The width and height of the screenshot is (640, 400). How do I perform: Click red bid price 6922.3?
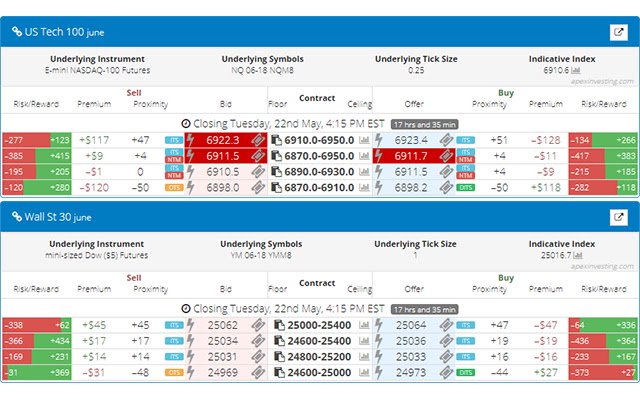[x=222, y=140]
